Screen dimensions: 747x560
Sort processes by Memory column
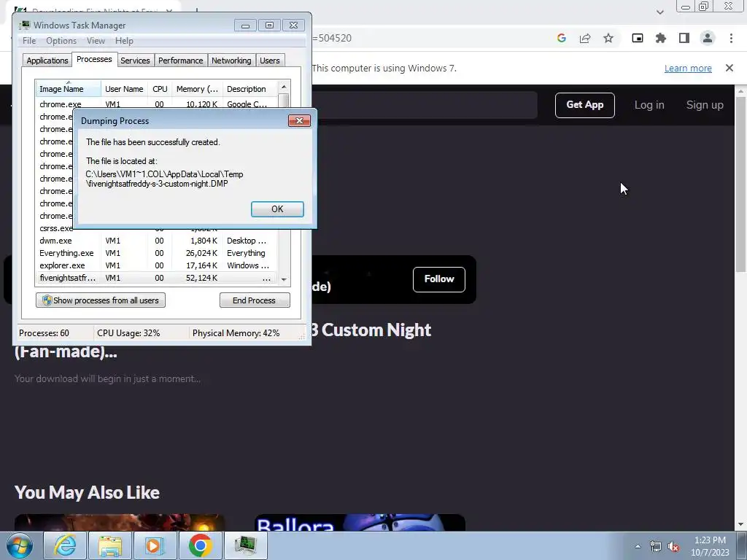(x=197, y=88)
